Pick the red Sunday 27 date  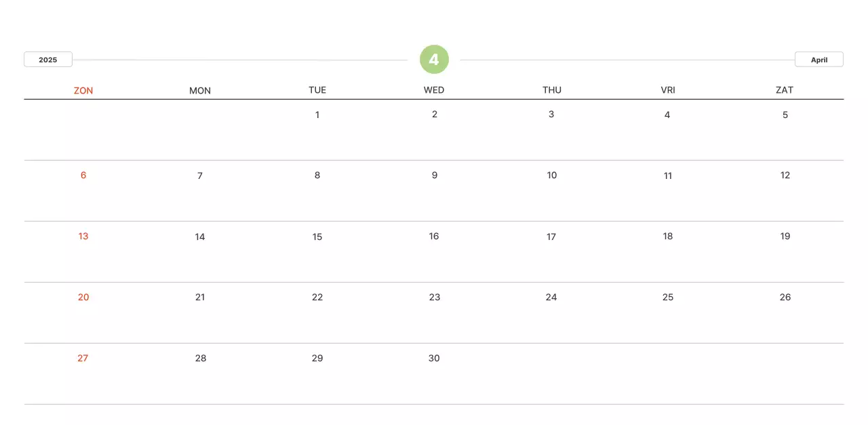[83, 358]
